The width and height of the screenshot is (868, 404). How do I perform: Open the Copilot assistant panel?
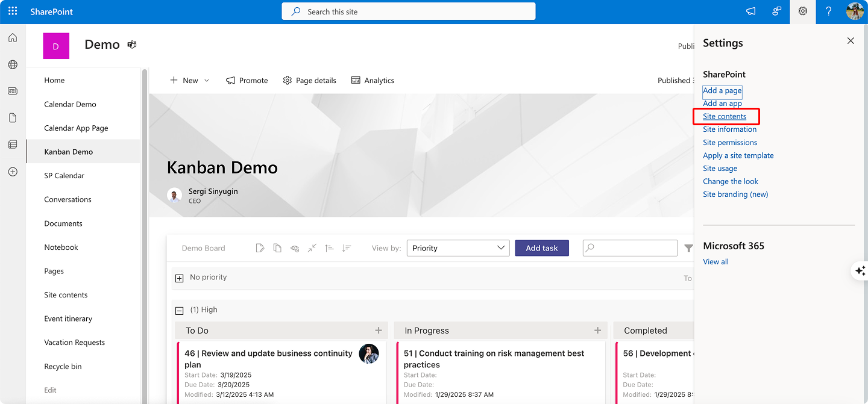tap(859, 271)
